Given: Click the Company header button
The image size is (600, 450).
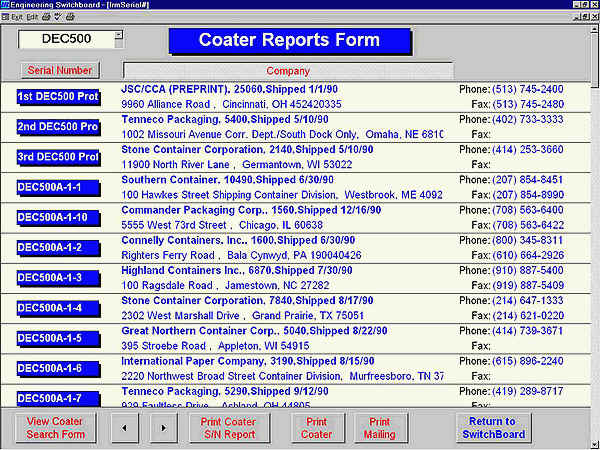Looking at the screenshot, I should [288, 71].
